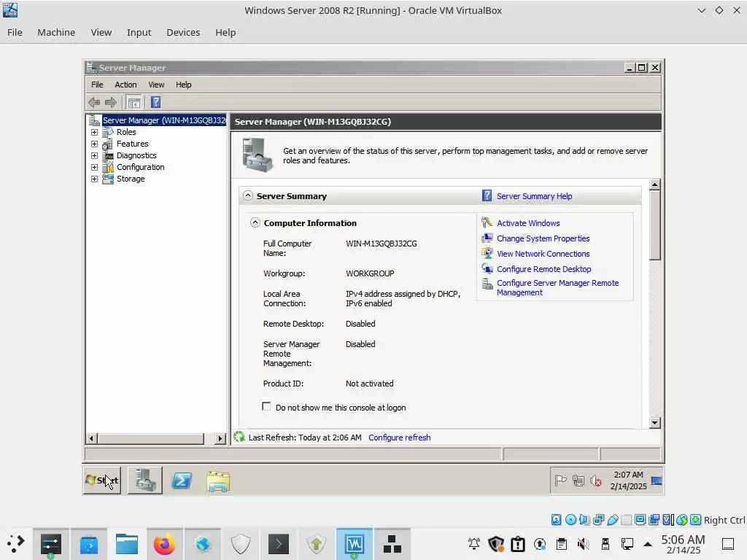
Task: Click the Change System Properties icon
Action: coord(487,238)
